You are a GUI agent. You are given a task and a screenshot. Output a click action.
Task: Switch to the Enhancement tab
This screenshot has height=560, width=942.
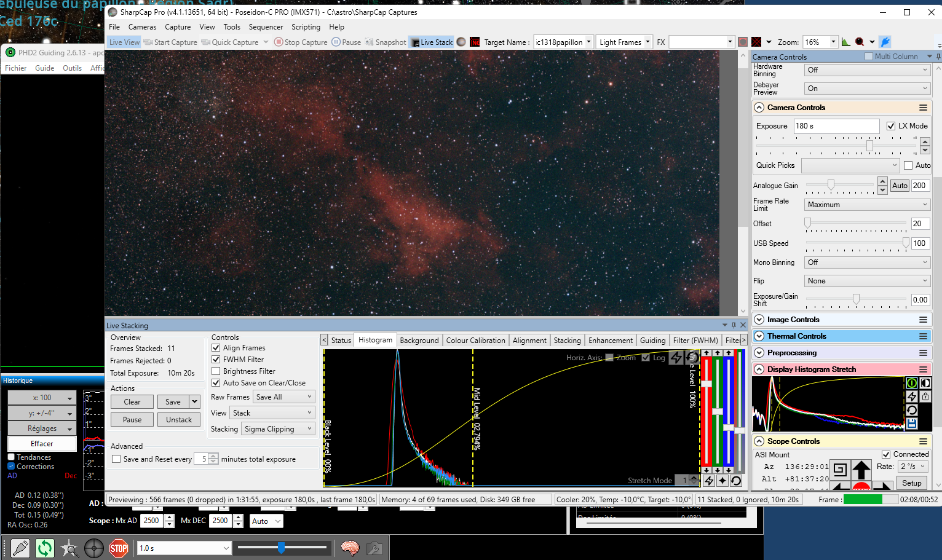point(611,341)
